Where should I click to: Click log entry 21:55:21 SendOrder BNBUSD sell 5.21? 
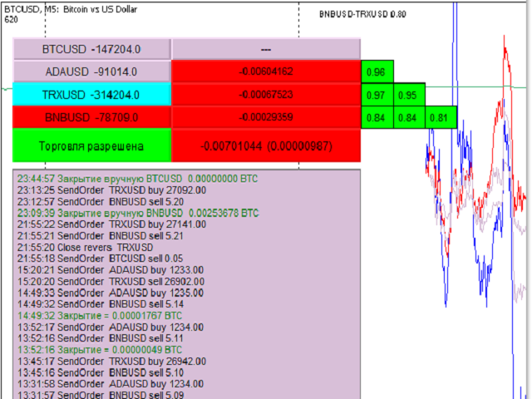[100, 236]
